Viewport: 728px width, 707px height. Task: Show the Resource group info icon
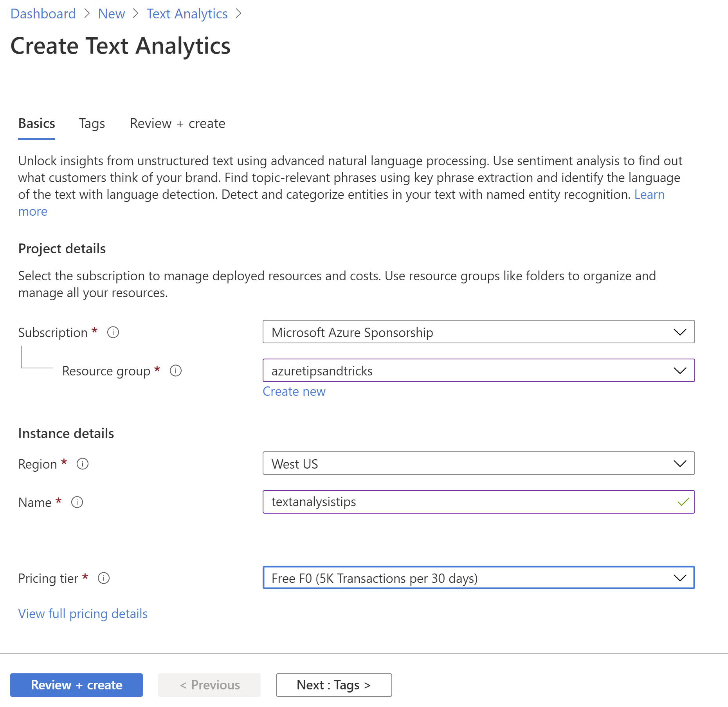coord(176,371)
